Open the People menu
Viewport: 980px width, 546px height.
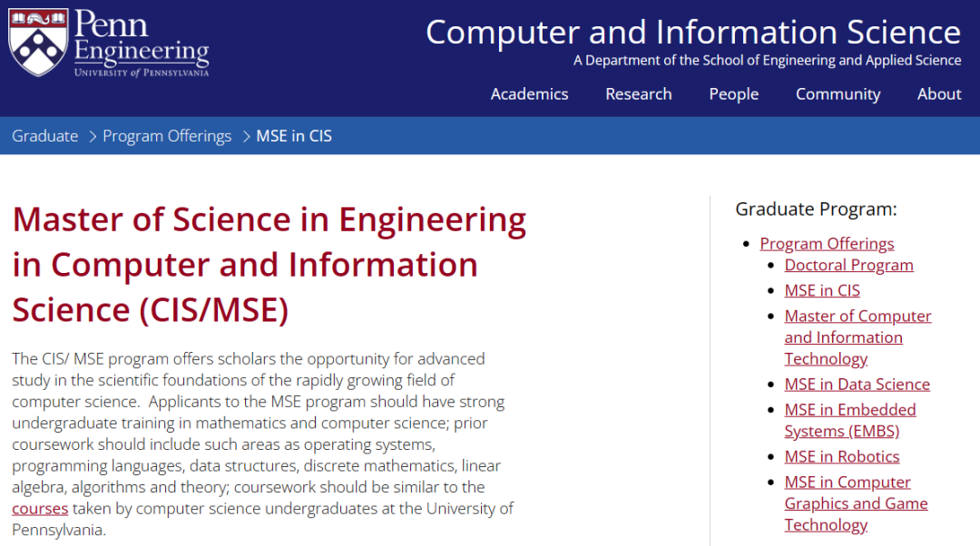coord(734,94)
